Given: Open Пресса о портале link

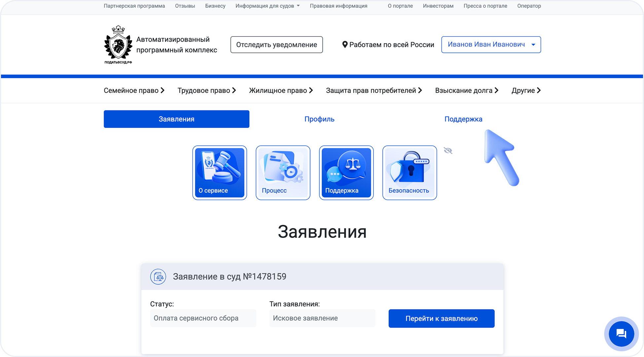Looking at the screenshot, I should coord(485,6).
